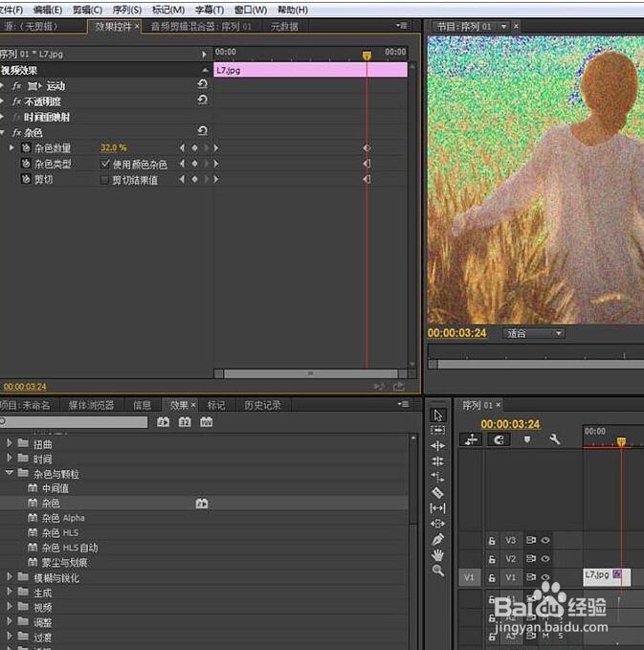Image resolution: width=644 pixels, height=650 pixels.
Task: Toggle lock on V2 track
Action: point(492,559)
